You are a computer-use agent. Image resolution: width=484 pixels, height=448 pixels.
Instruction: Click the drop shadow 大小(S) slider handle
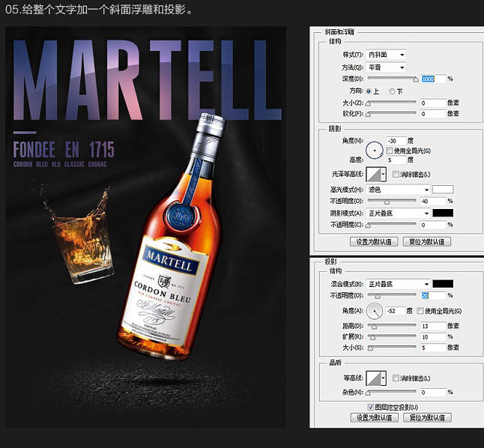[370, 348]
